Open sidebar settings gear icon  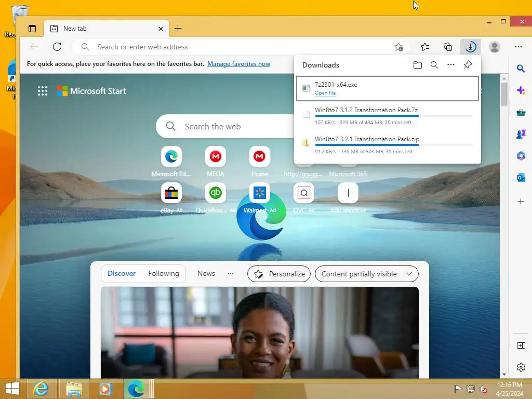[521, 367]
